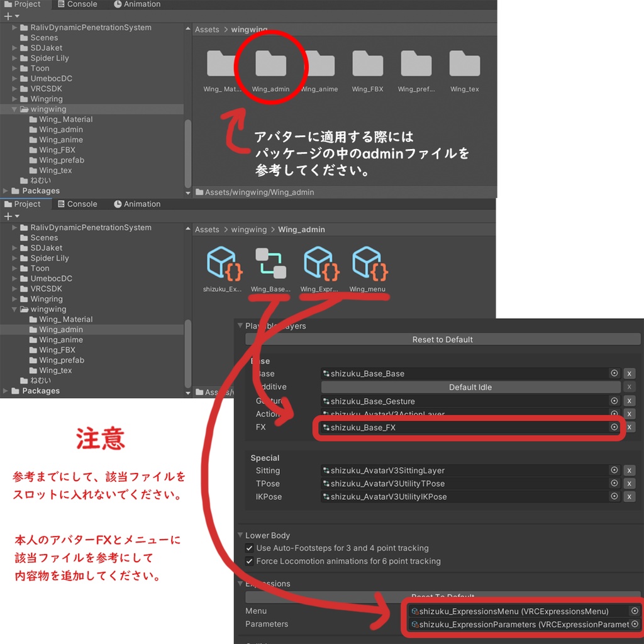The image size is (644, 644).
Task: Collapse the Playable Layers section
Action: (x=241, y=326)
